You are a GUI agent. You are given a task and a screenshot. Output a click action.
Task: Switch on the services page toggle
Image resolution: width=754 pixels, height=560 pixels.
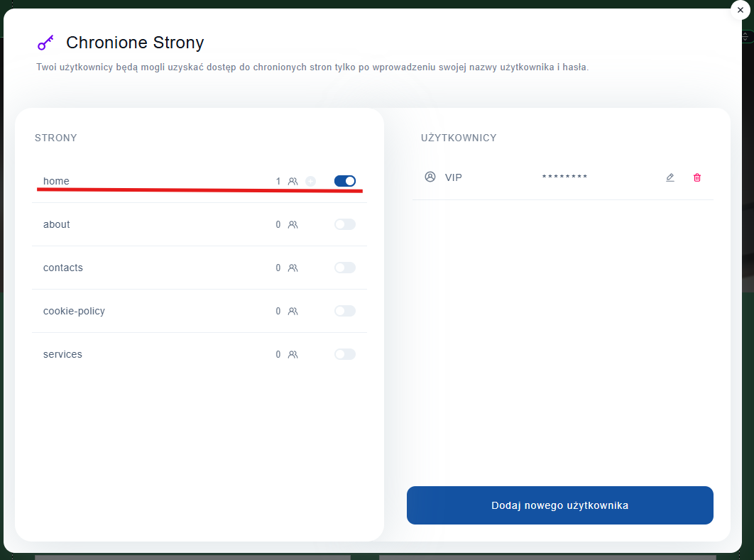(345, 354)
